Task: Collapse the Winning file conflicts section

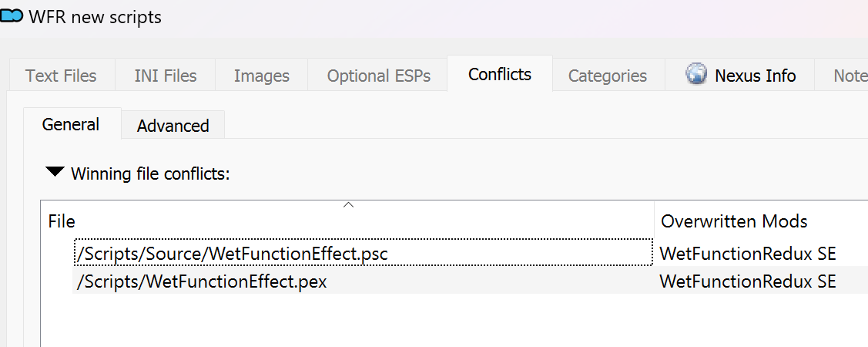Action: tap(55, 173)
